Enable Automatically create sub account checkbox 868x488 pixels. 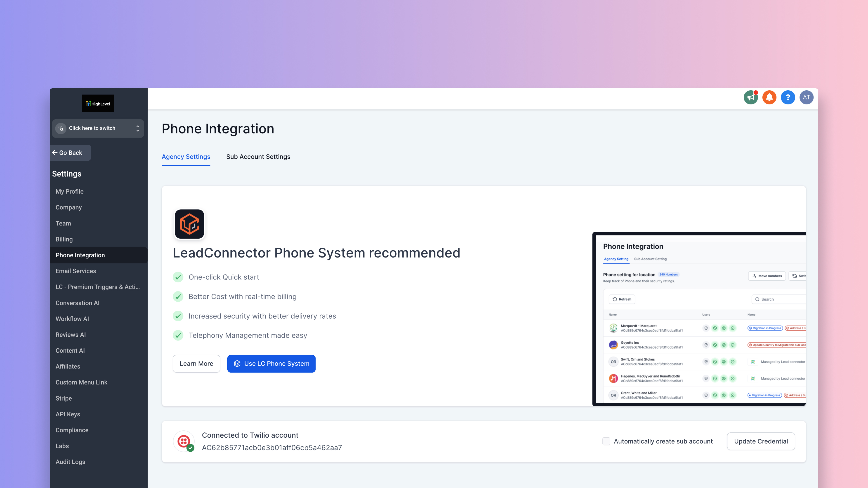click(x=606, y=441)
